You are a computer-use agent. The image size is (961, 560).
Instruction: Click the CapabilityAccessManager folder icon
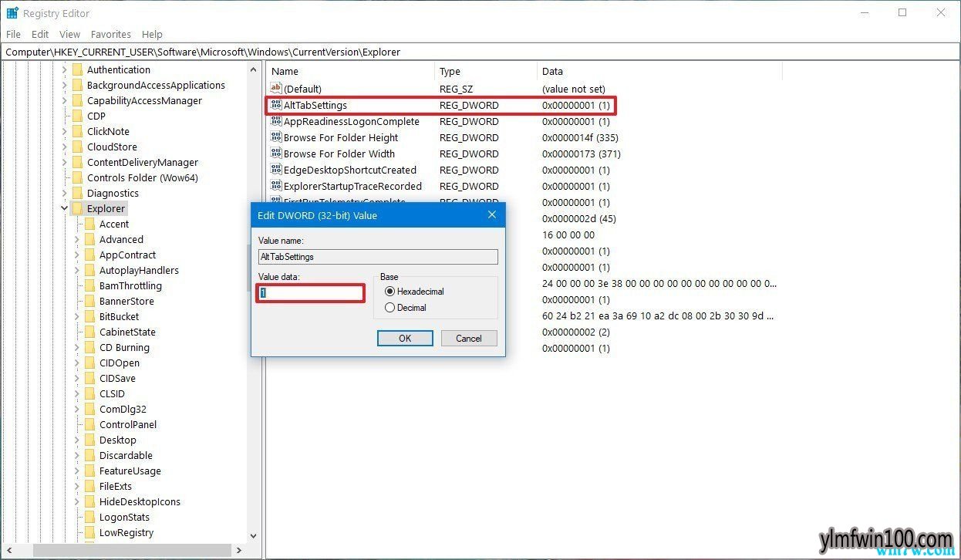[77, 100]
